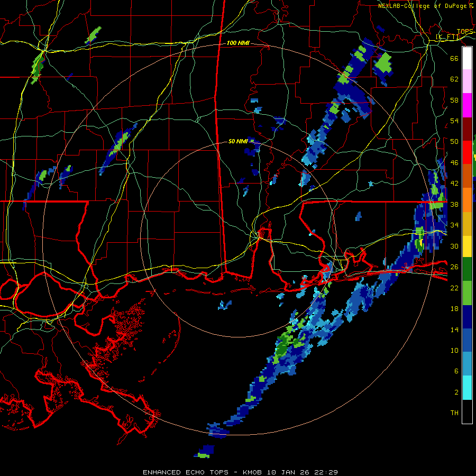Viewport: 476px width, 476px height.
Task: Click the 42 value on the legend
Action: tap(454, 184)
